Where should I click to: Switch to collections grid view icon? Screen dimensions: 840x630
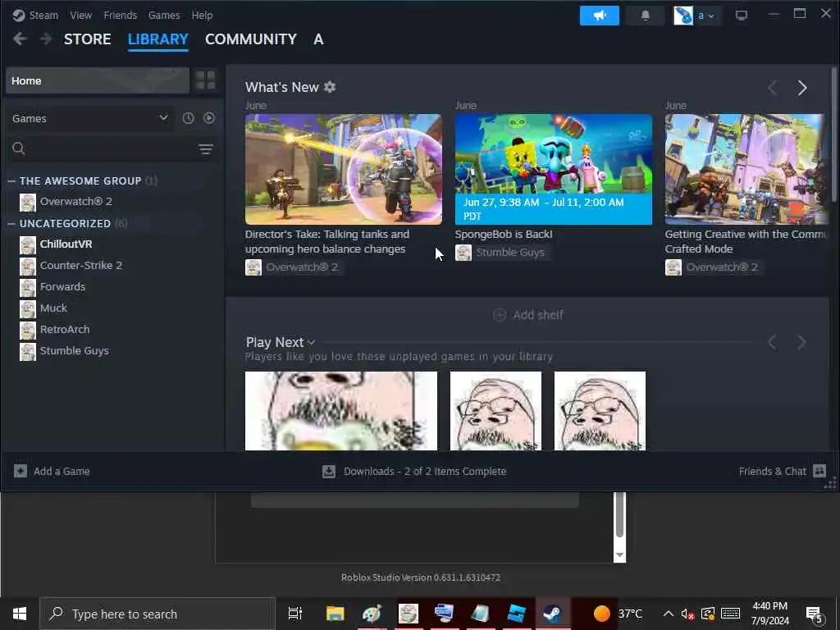(205, 80)
